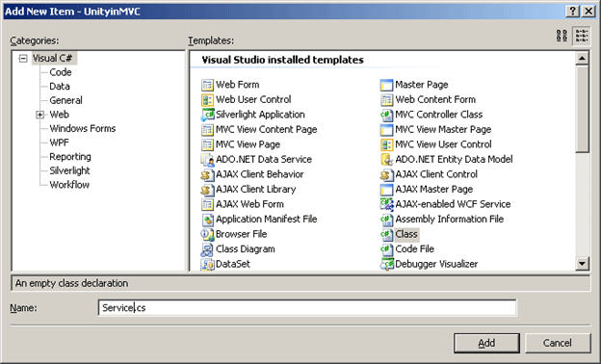Choose the AJAX-enabled WCF Service icon
This screenshot has height=364, width=601.
387,204
